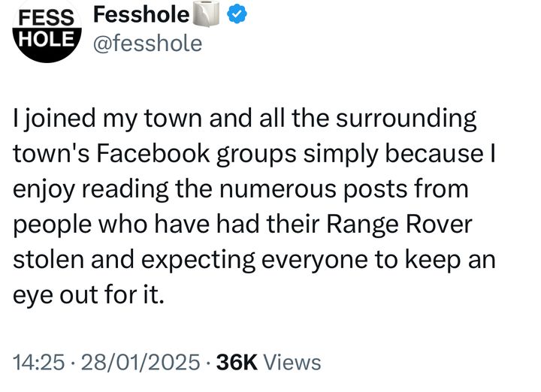Click the 28/01/2025 post date
541x392 pixels.
click(x=141, y=362)
